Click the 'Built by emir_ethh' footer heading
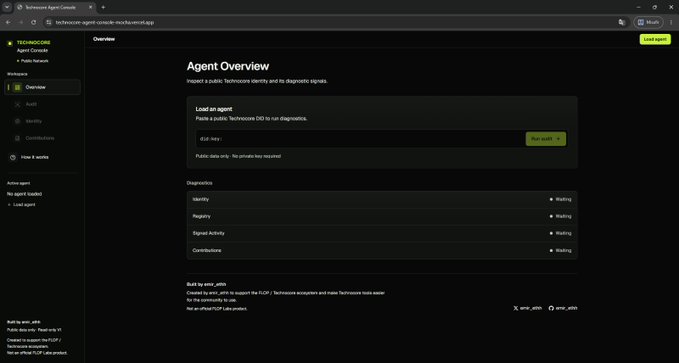This screenshot has width=679, height=363. click(x=206, y=285)
